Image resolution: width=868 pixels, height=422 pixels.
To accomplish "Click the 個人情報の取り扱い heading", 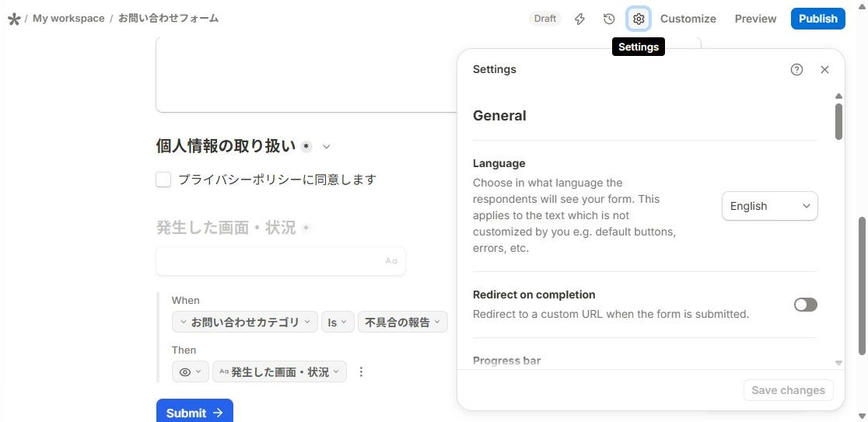I will click(x=226, y=147).
